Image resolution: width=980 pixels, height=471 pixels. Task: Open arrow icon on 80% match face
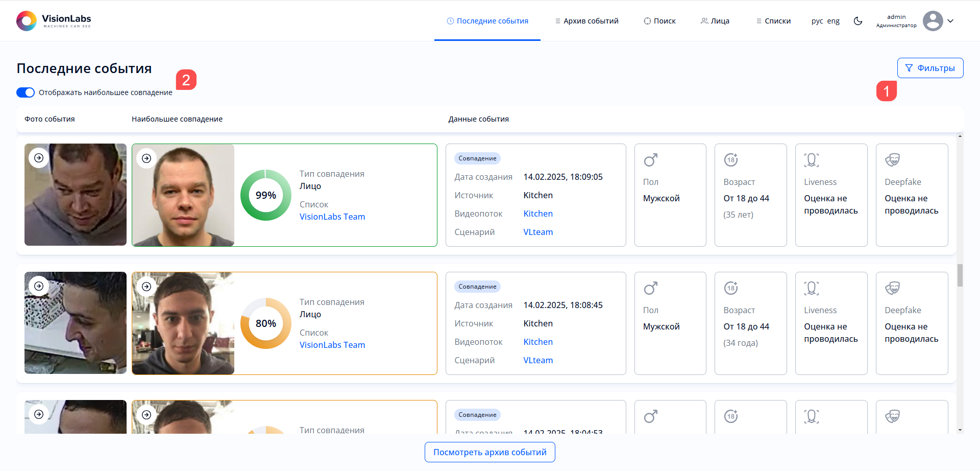click(146, 287)
